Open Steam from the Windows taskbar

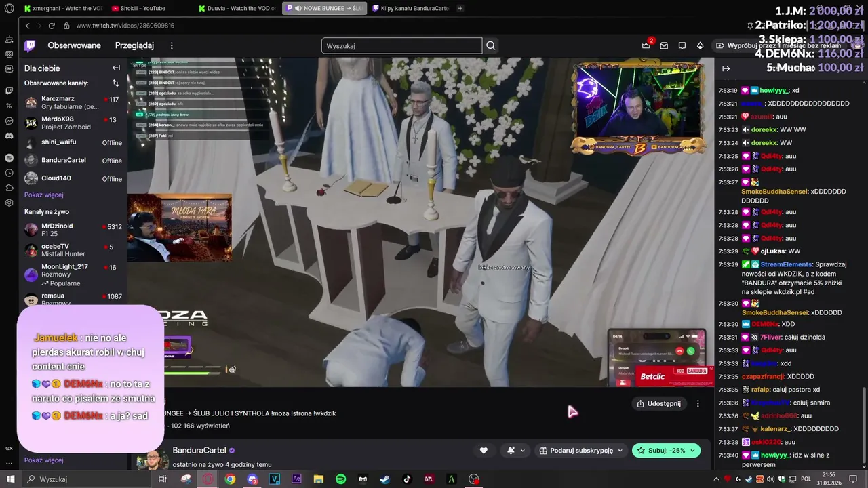pyautogui.click(x=384, y=479)
